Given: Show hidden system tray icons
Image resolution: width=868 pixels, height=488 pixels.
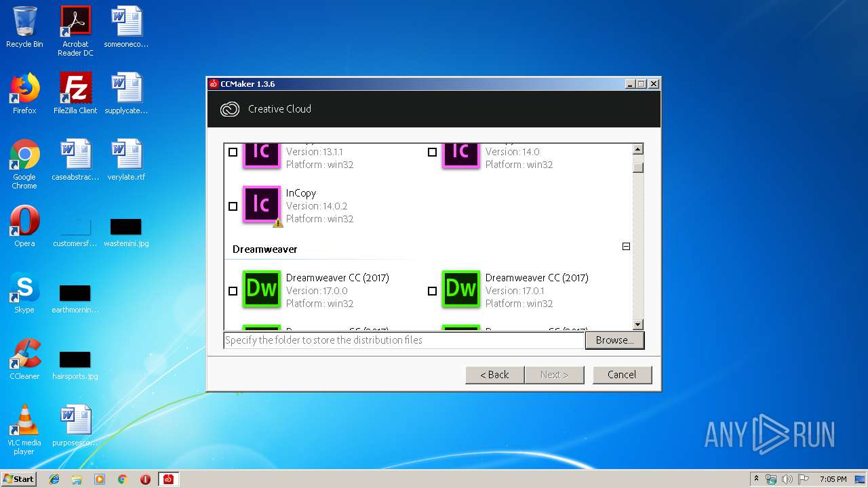Looking at the screenshot, I should tap(756, 479).
